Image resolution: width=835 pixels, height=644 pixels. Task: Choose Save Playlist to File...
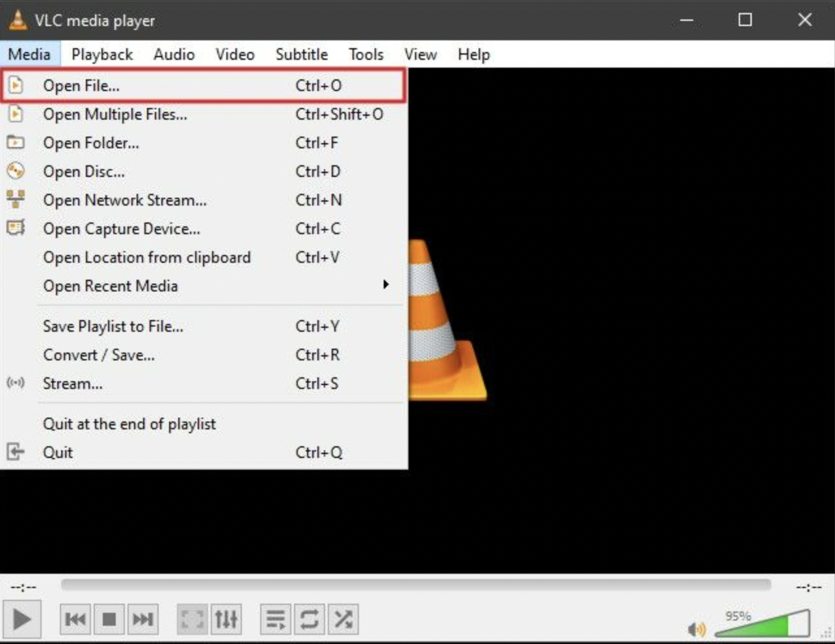point(204,326)
